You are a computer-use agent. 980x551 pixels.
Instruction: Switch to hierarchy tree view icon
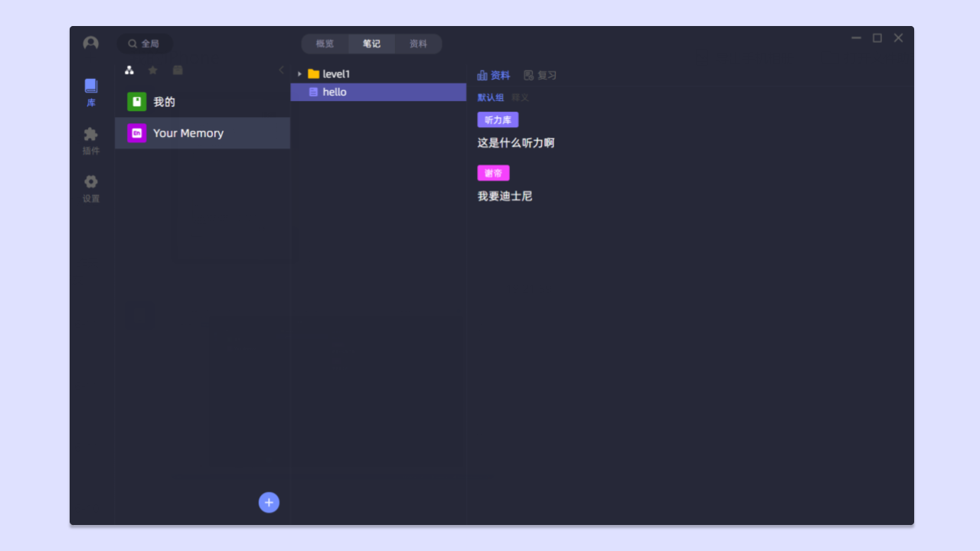(129, 70)
